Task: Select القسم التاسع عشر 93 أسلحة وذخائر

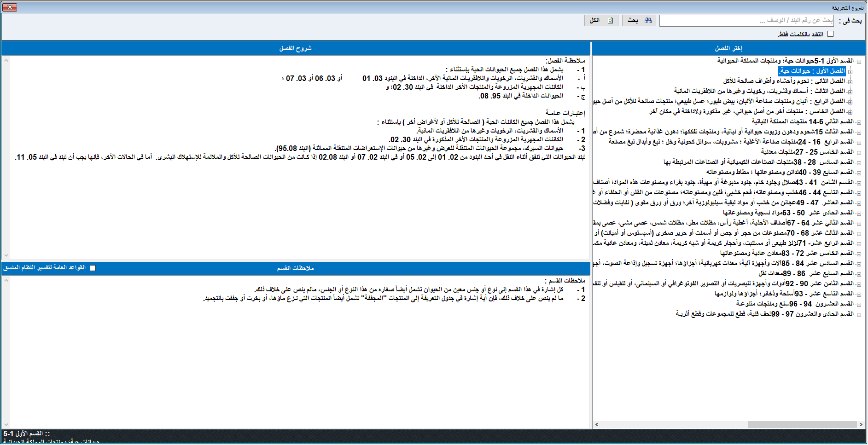Action: click(x=785, y=294)
